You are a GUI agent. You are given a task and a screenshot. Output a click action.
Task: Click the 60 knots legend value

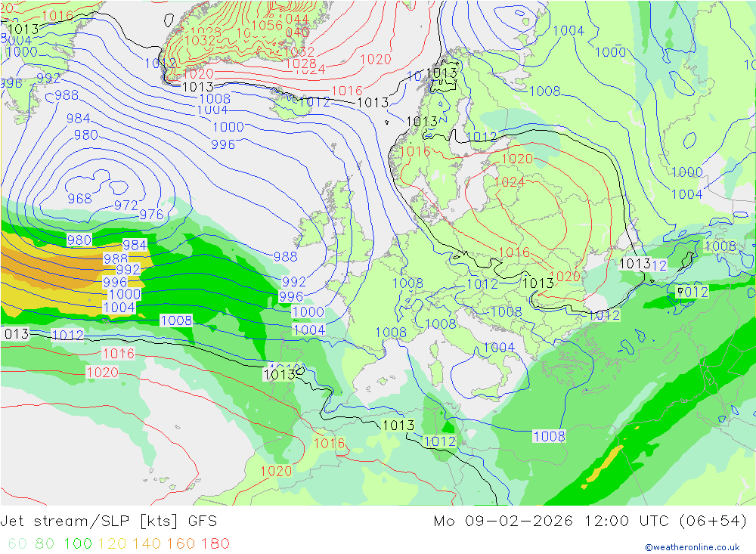click(x=17, y=543)
